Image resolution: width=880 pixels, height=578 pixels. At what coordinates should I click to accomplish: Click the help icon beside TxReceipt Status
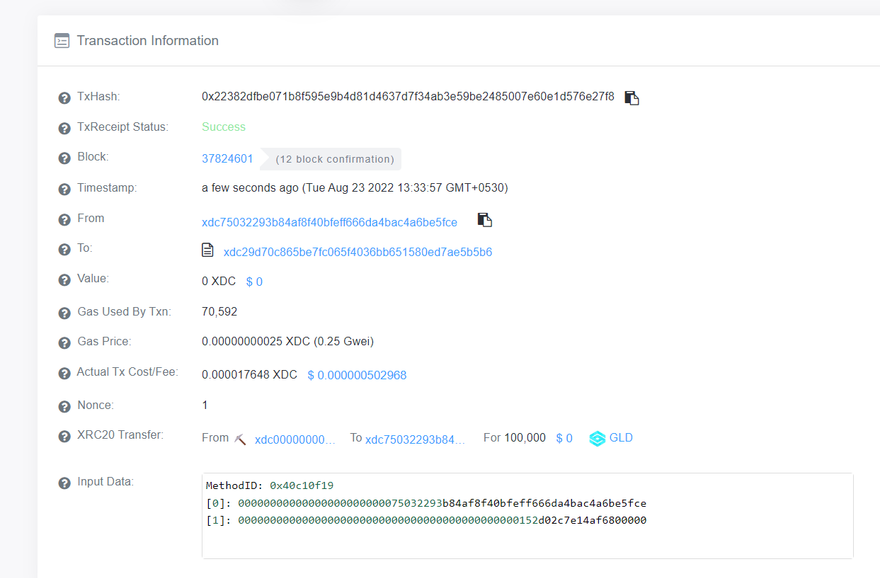click(x=65, y=128)
